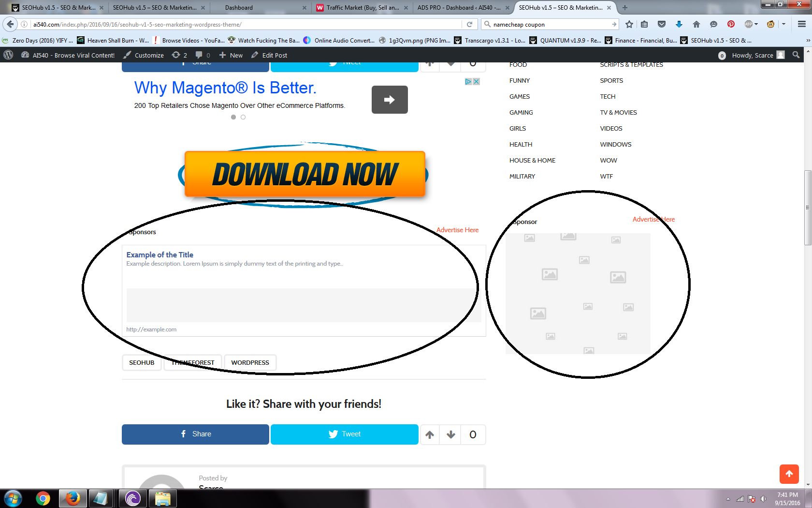812x508 pixels.
Task: Downvote with the lower down arrow
Action: (x=451, y=434)
